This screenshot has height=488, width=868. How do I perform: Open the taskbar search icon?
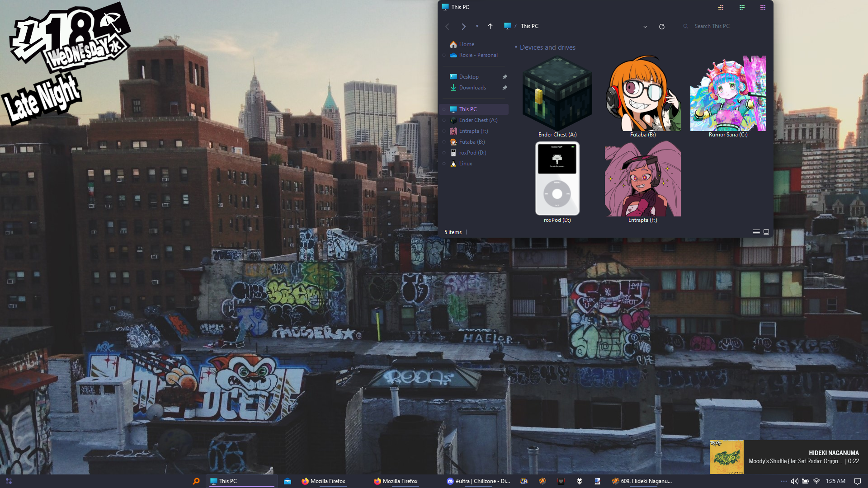click(x=196, y=481)
